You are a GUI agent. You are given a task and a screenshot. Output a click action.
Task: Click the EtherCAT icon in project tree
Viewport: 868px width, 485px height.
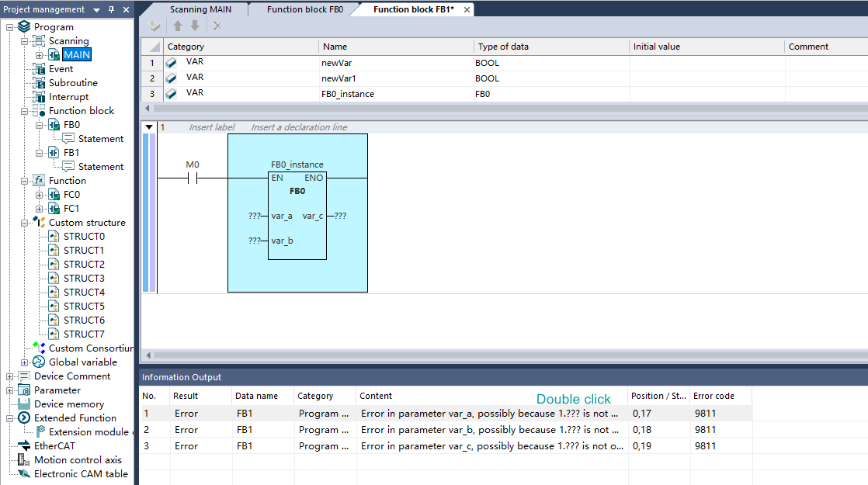click(x=23, y=446)
